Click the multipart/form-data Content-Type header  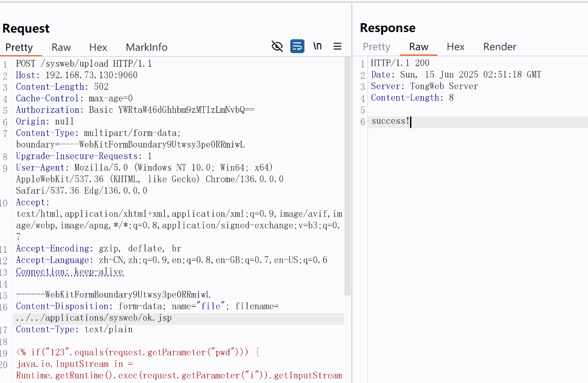(x=98, y=133)
